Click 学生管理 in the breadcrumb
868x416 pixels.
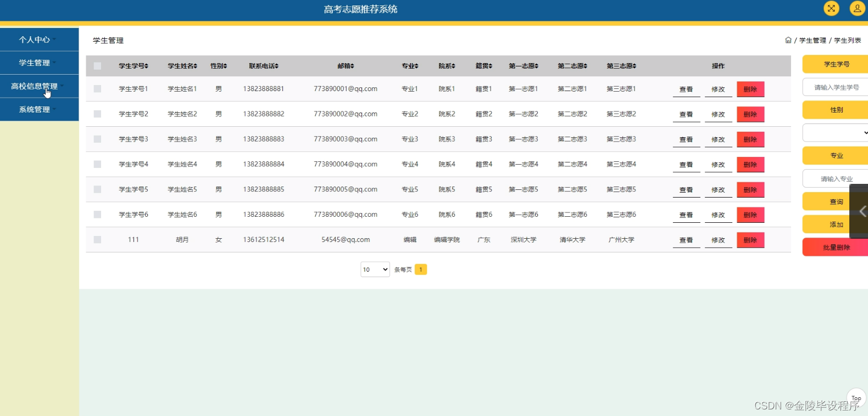(x=813, y=41)
